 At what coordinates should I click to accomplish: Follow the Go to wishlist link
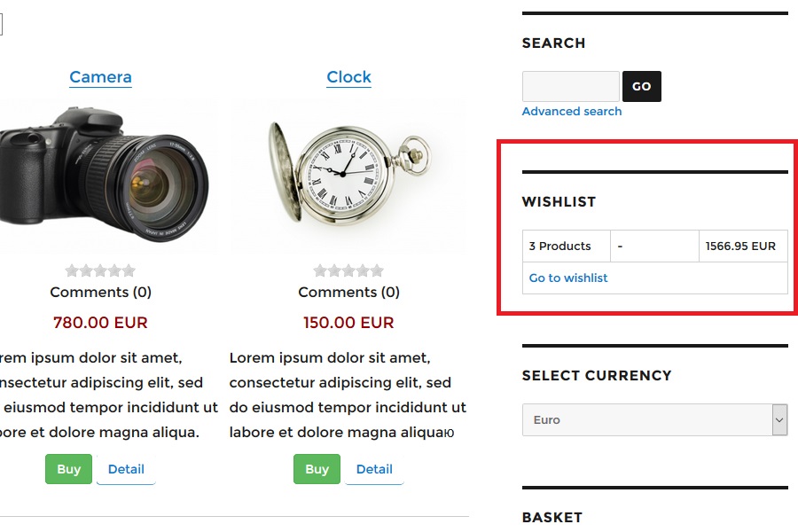[x=568, y=278]
